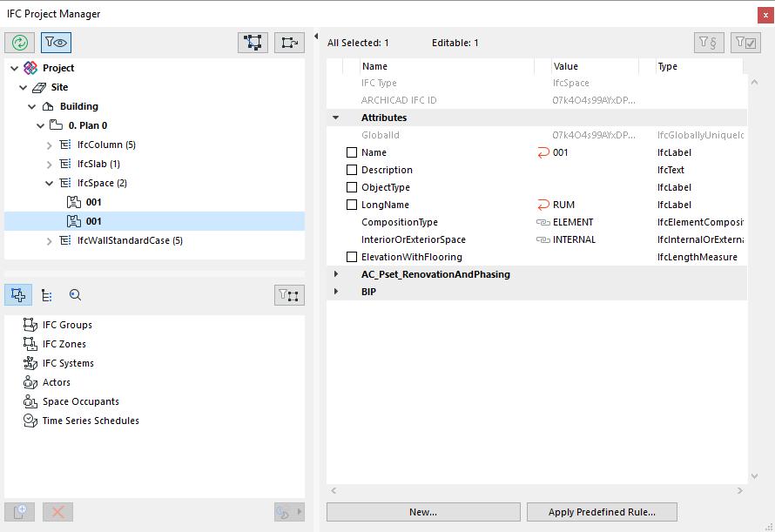Collapse the Building tree node
This screenshot has width=775, height=532.
click(x=32, y=107)
